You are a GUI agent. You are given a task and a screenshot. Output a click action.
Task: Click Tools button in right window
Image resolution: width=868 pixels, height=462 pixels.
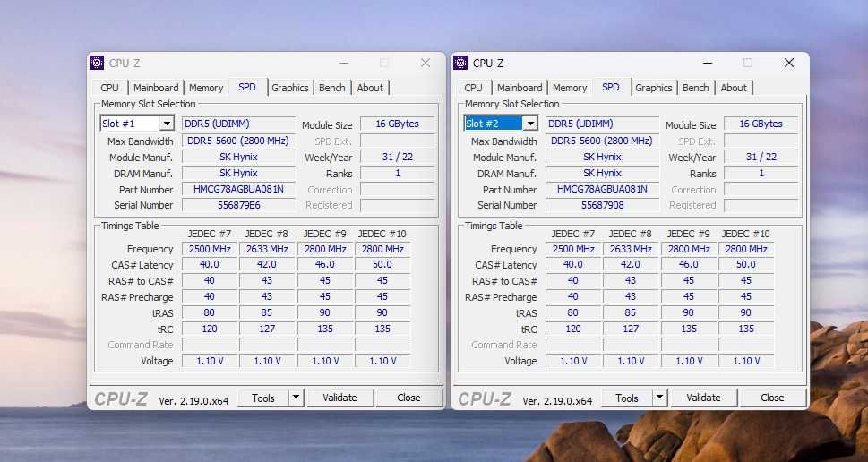(x=627, y=398)
